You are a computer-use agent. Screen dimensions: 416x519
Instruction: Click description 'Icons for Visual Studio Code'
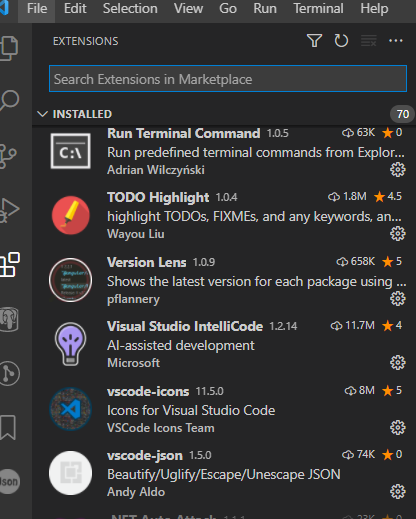(x=191, y=410)
